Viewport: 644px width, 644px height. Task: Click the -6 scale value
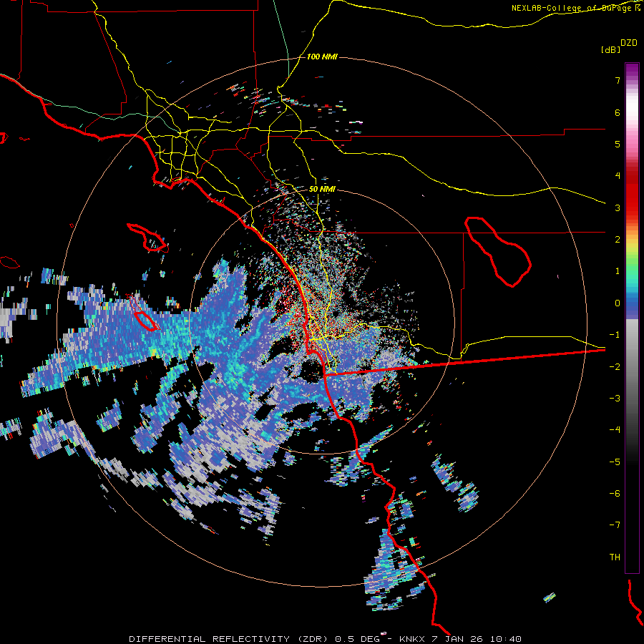pos(615,493)
